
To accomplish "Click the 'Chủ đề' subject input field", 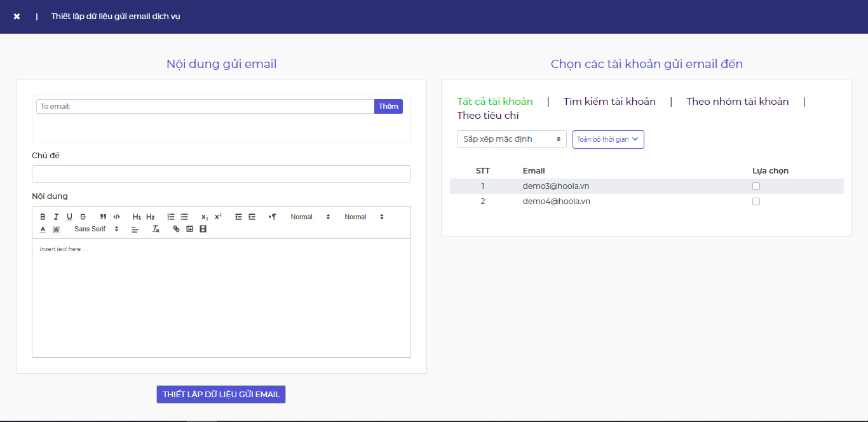I will [221, 174].
